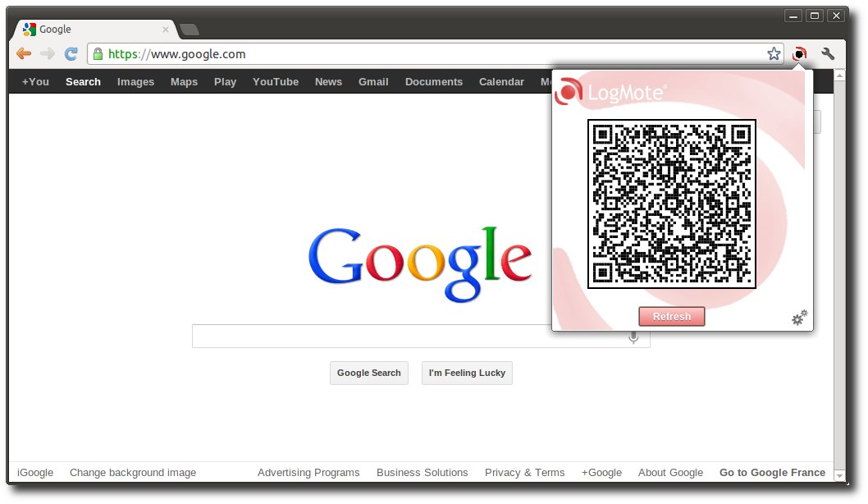
Task: Reload the page with refresh icon
Action: point(71,53)
